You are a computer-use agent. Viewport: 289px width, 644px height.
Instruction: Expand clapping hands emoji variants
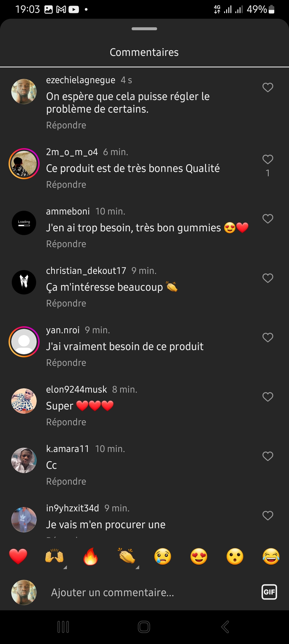point(137,567)
